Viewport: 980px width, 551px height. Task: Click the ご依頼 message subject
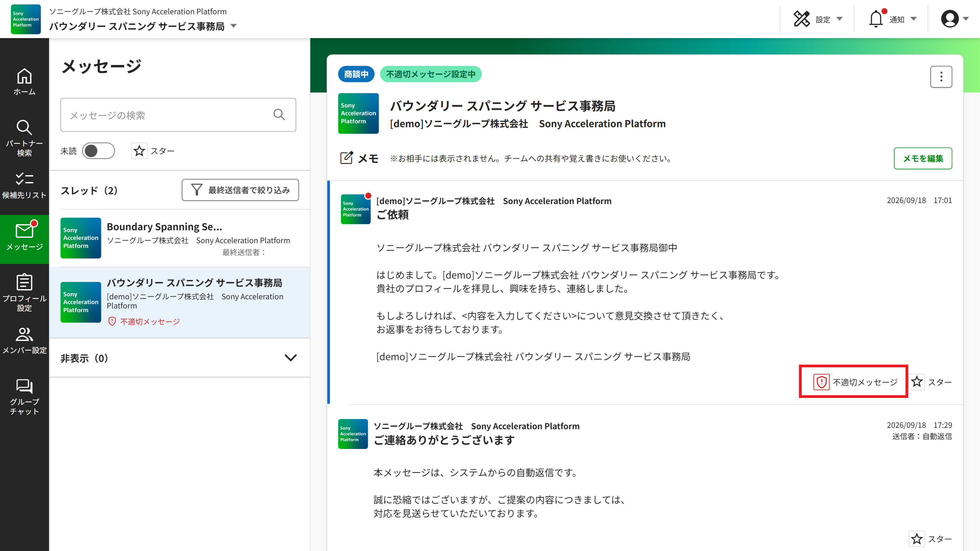pos(392,215)
